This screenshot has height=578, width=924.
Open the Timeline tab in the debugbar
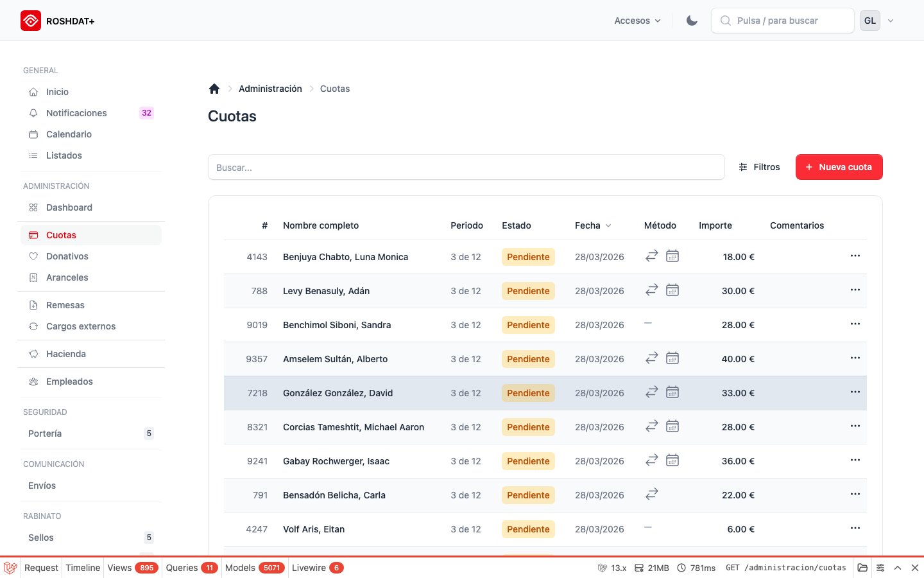coord(83,568)
